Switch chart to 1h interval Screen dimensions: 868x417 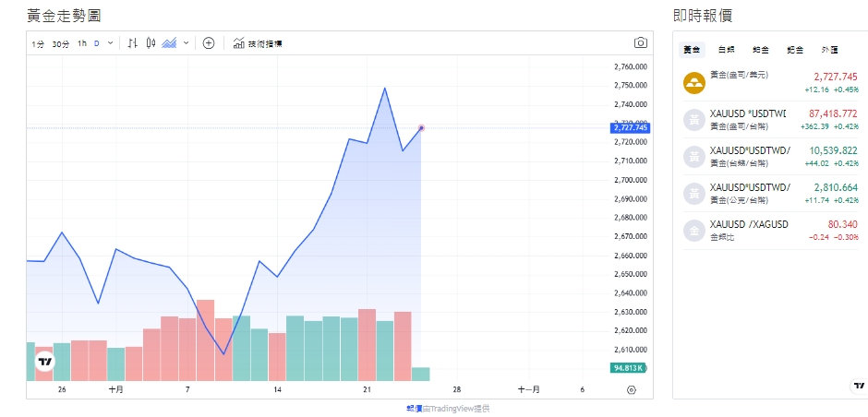82,43
